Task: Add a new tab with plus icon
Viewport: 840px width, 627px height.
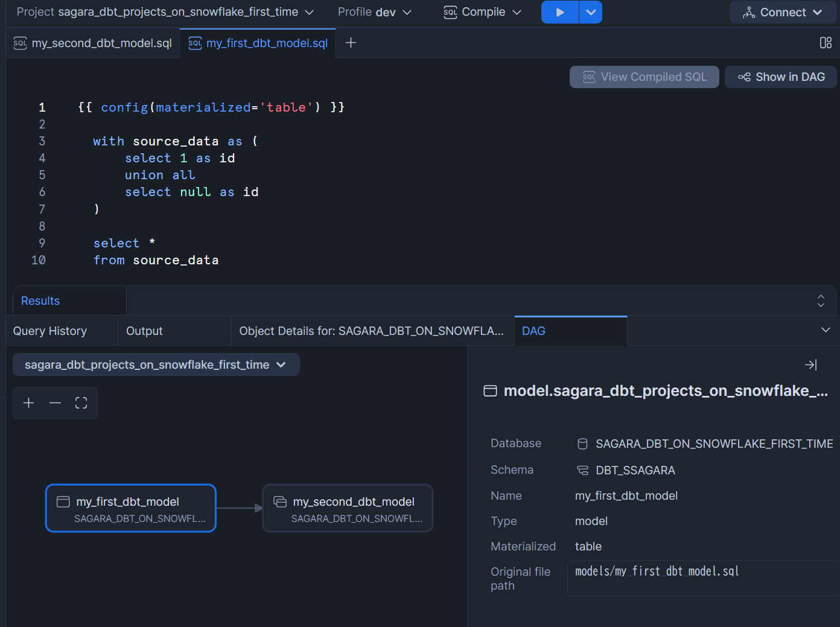Action: 351,43
